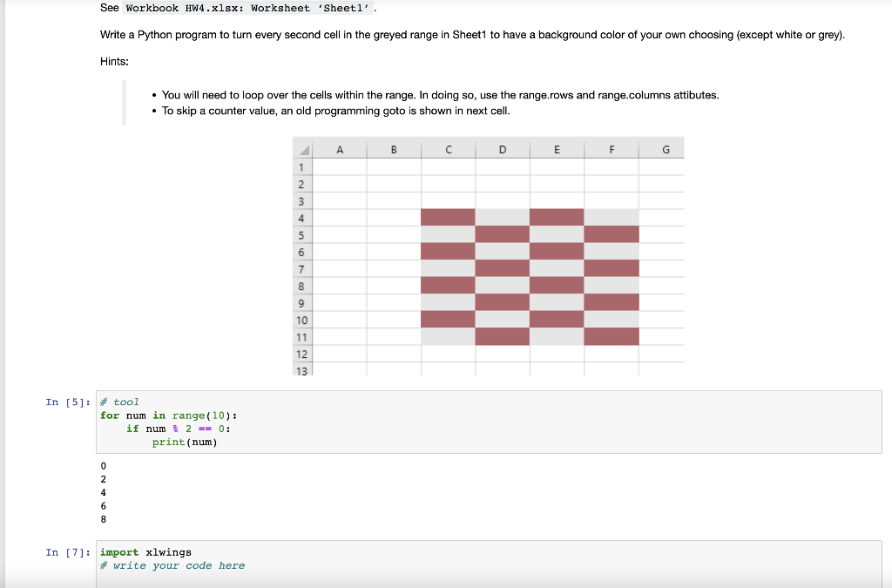Click the select-all corner triangle of the spreadsheet
Screen dimensions: 892x588
[x=302, y=148]
